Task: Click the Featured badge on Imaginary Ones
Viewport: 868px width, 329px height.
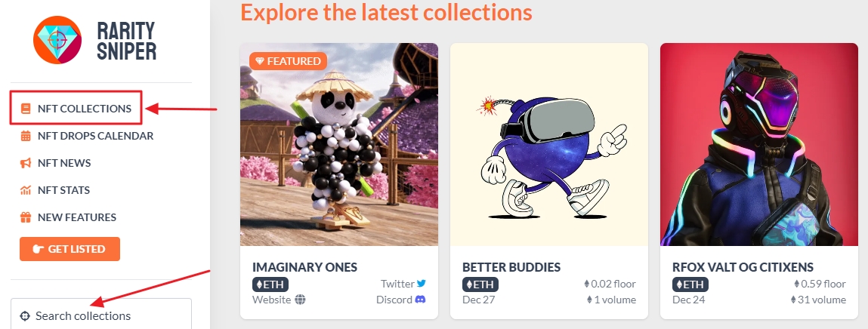Action: [288, 61]
